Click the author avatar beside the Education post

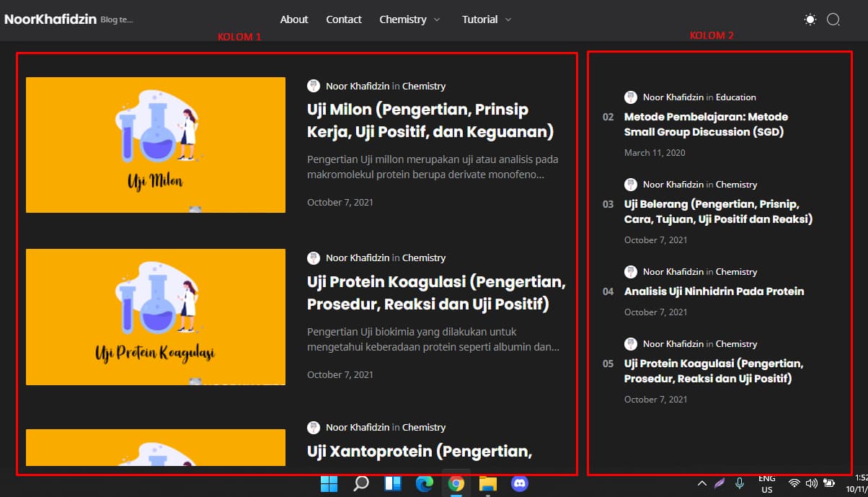pos(631,97)
